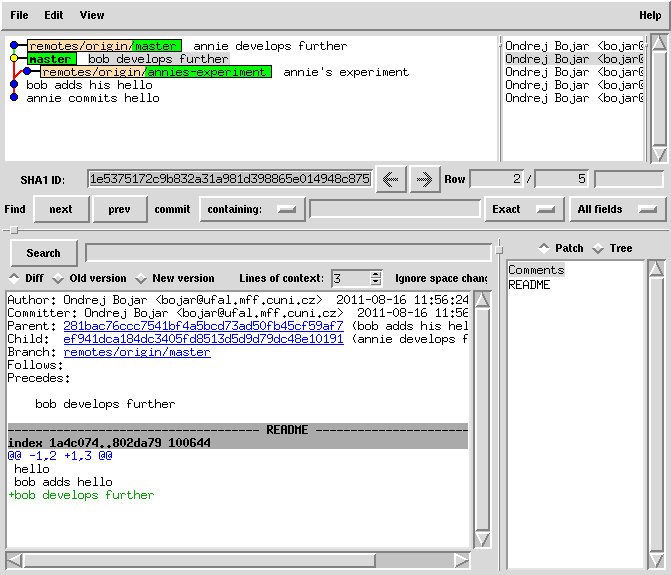Viewport: 671px width, 575px height.
Task: Expand the All fields dropdown
Action: click(x=618, y=209)
